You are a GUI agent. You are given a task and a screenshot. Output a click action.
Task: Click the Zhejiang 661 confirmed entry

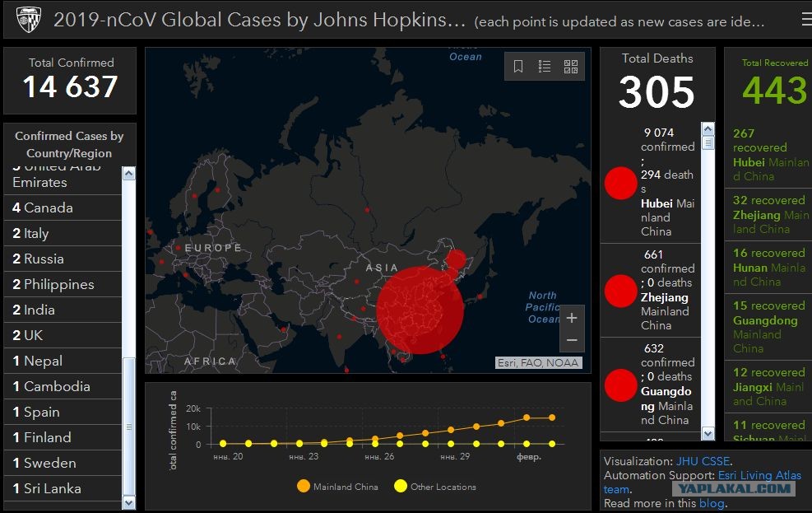pyautogui.click(x=651, y=290)
